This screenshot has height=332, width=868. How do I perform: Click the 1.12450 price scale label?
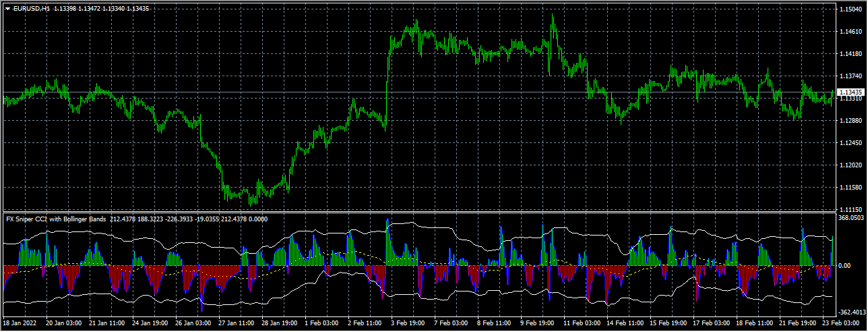click(x=848, y=143)
